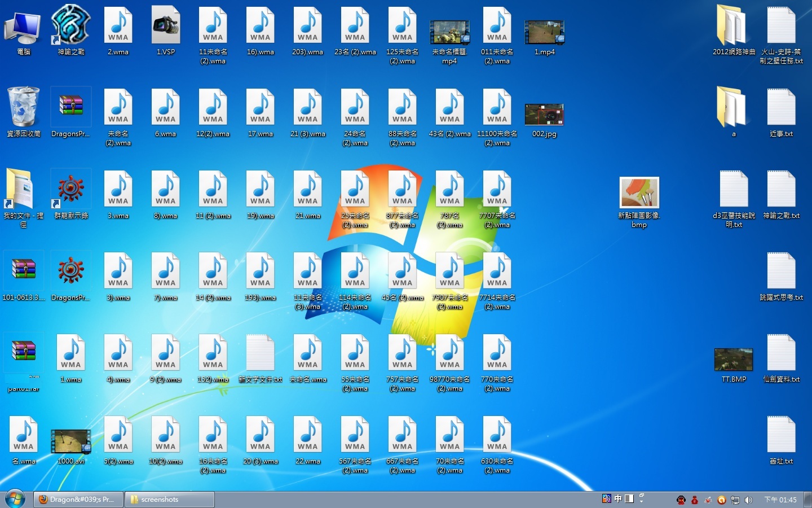This screenshot has width=812, height=508.
Task: Select the 101-0613.3... RAR archive icon
Action: coord(23,276)
